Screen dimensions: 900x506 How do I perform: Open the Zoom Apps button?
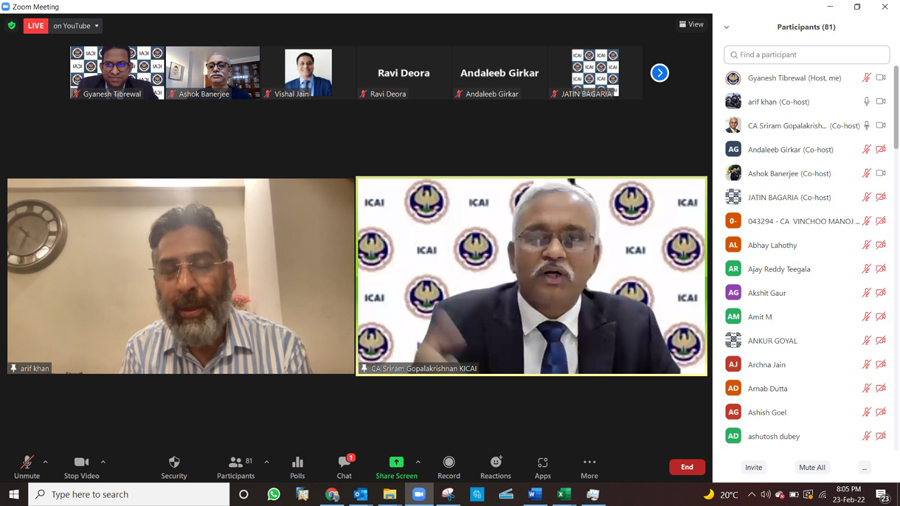[x=542, y=467]
